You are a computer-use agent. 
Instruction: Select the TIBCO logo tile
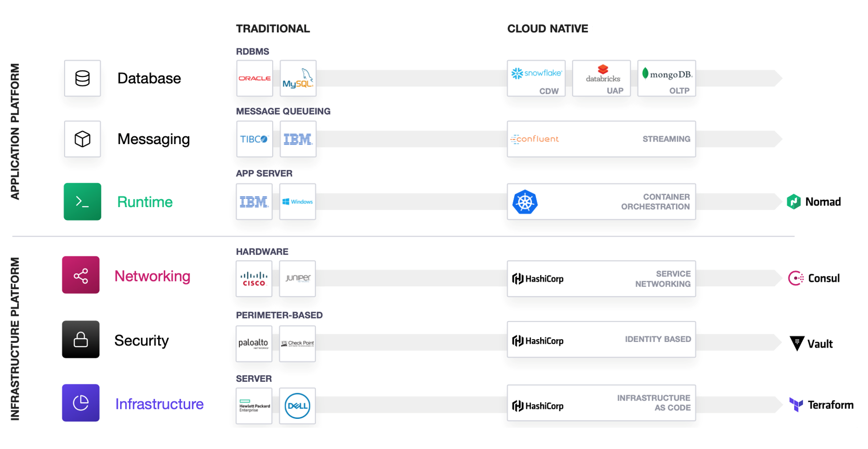pyautogui.click(x=254, y=139)
